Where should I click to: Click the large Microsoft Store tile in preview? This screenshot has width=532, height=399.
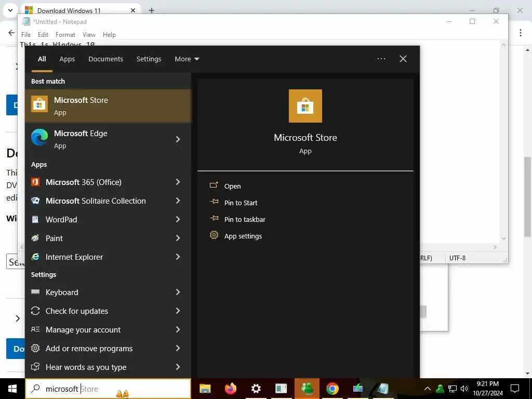pos(305,106)
